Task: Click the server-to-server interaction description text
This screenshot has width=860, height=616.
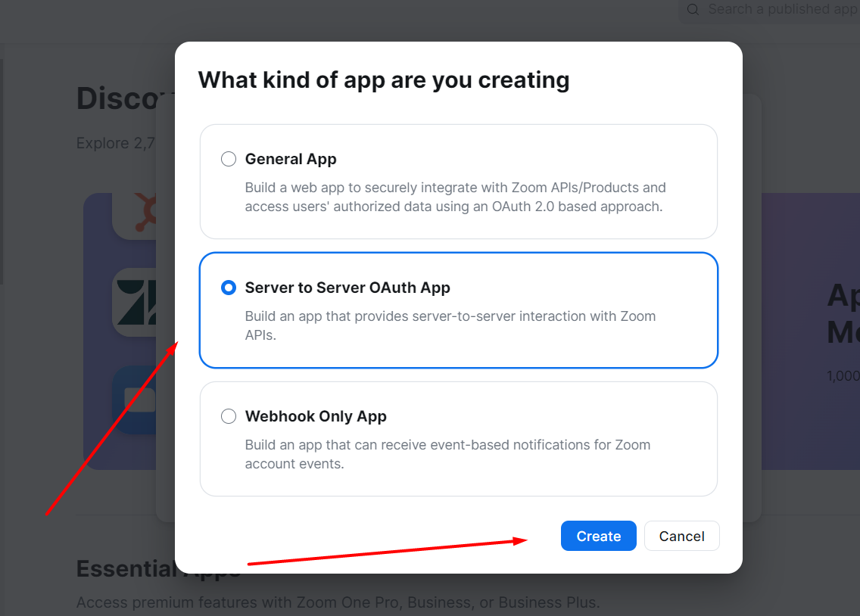Action: (450, 325)
